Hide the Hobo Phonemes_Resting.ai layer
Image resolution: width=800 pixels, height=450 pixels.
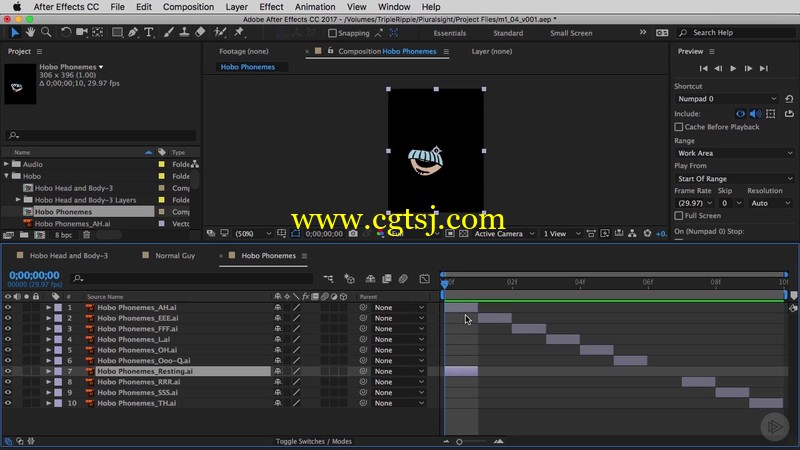8,371
